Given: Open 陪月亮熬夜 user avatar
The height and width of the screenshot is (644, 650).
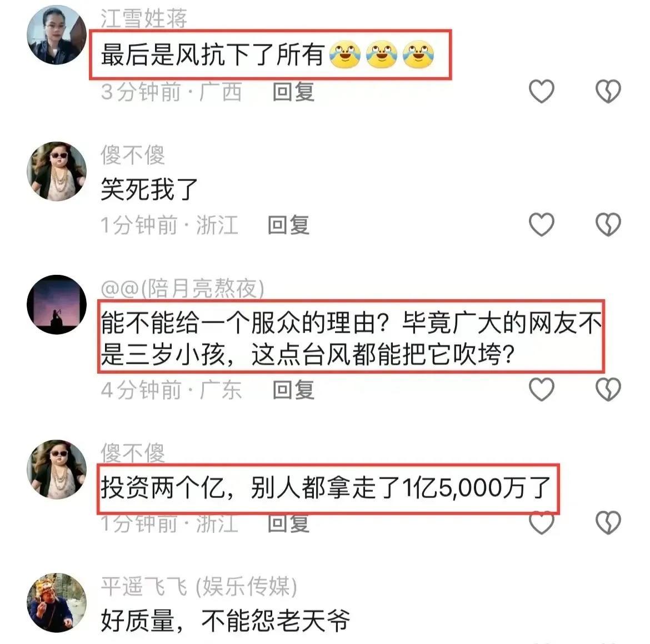Looking at the screenshot, I should [x=57, y=304].
